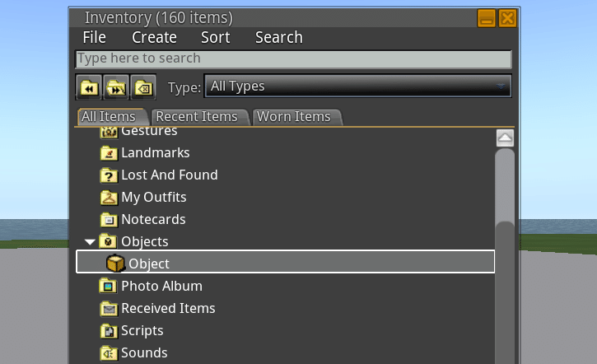Image resolution: width=597 pixels, height=364 pixels.
Task: Open the Type filter dropdown
Action: point(357,86)
